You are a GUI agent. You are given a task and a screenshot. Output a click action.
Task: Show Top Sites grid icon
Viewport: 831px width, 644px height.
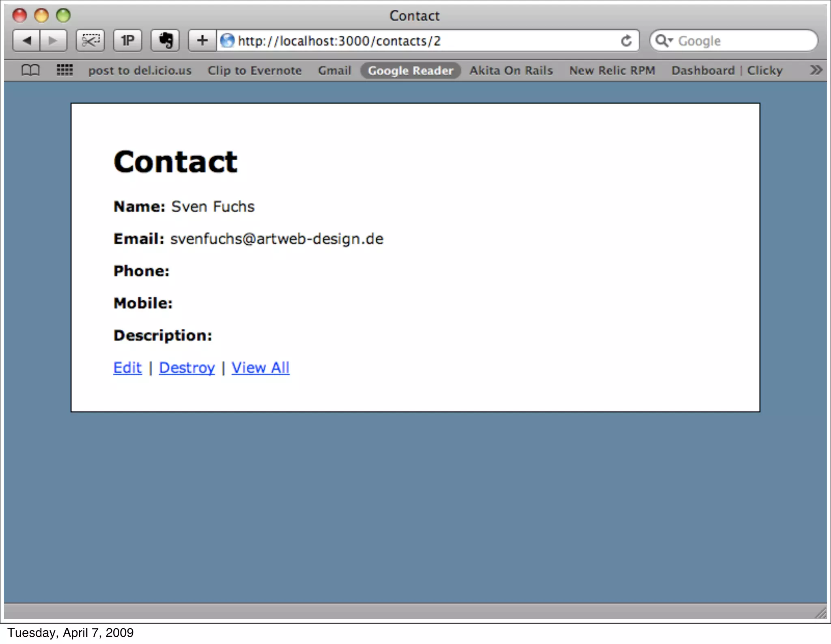pyautogui.click(x=65, y=70)
